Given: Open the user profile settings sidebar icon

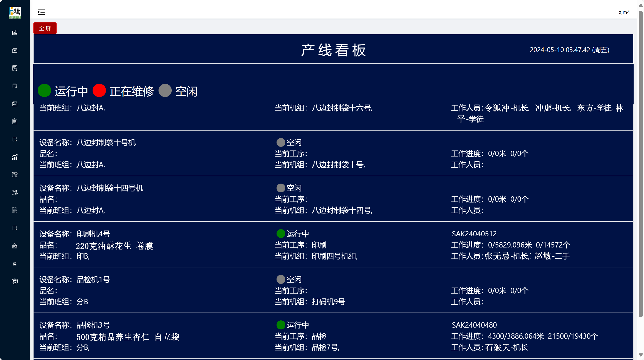Looking at the screenshot, I should click(15, 175).
